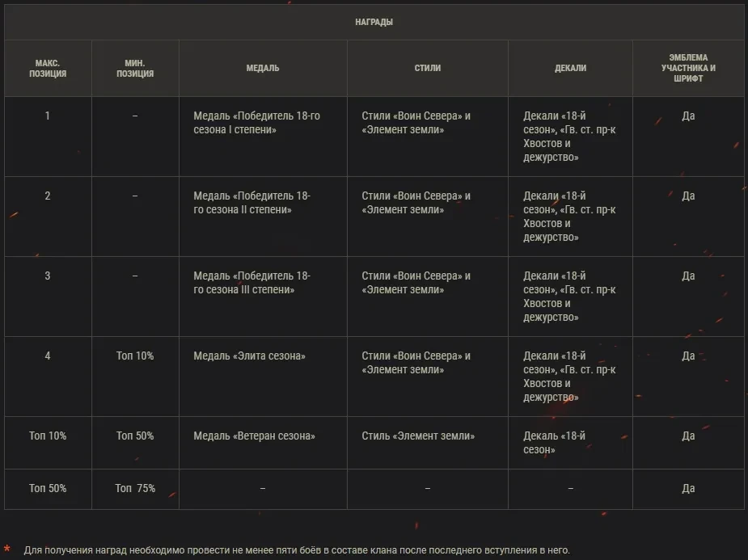Image resolution: width=748 pixels, height=560 pixels.
Task: Click the Топ 10% cell in Элита сезона row
Action: [134, 356]
